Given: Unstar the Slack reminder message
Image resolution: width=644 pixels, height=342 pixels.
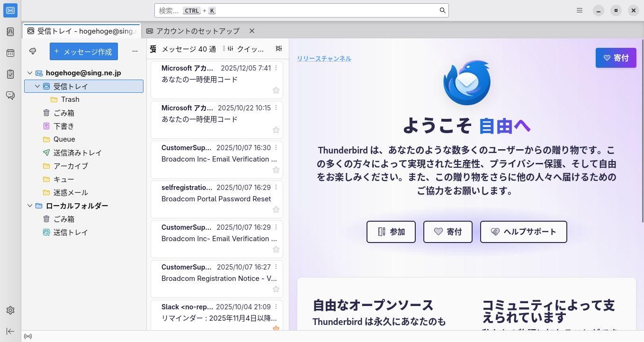Looking at the screenshot, I should [276, 328].
